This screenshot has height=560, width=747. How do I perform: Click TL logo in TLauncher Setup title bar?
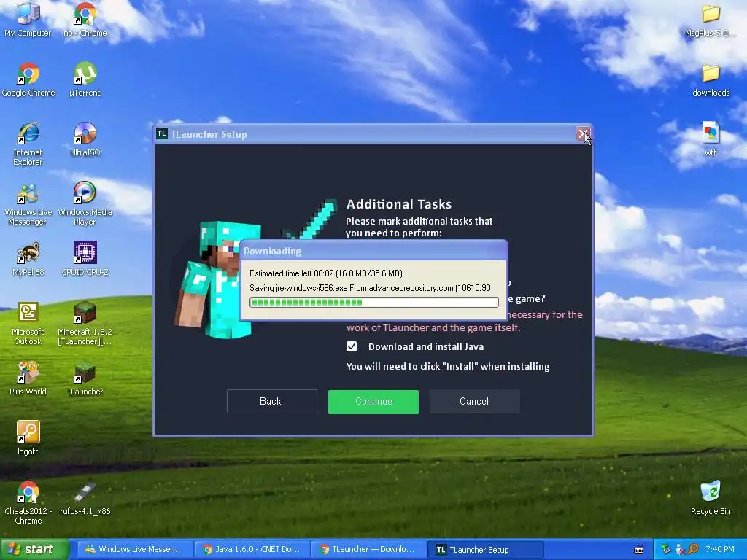(162, 134)
